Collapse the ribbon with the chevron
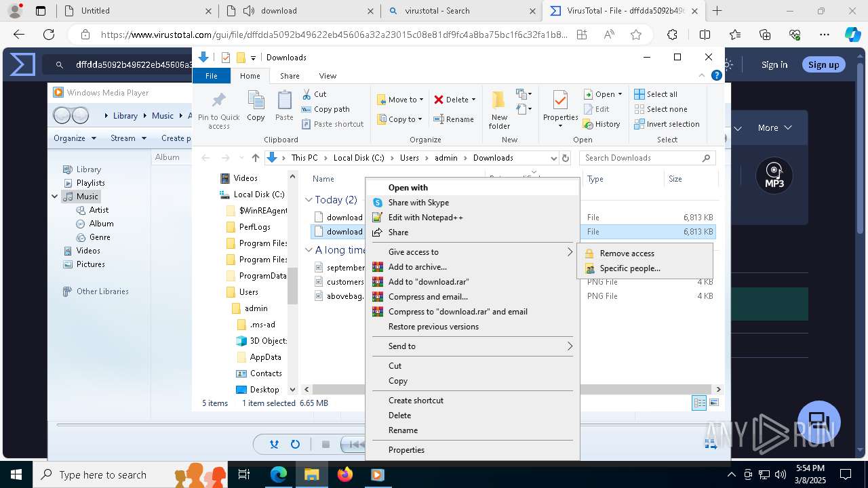The height and width of the screenshot is (488, 868). (703, 75)
